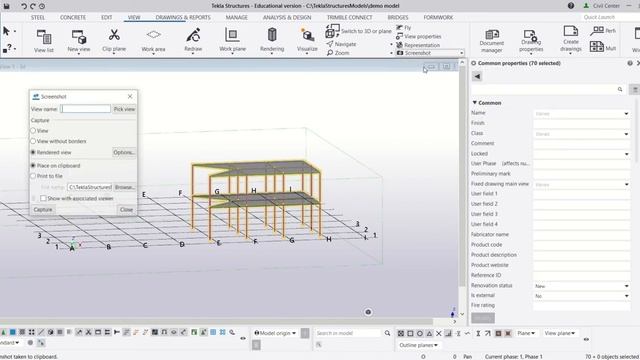Select View without borders option
This screenshot has height=360, width=640.
[x=33, y=141]
